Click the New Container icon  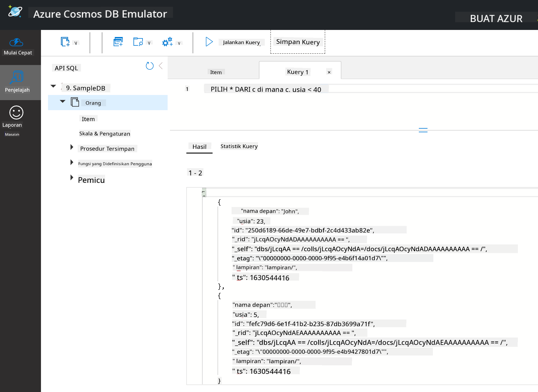click(x=65, y=42)
